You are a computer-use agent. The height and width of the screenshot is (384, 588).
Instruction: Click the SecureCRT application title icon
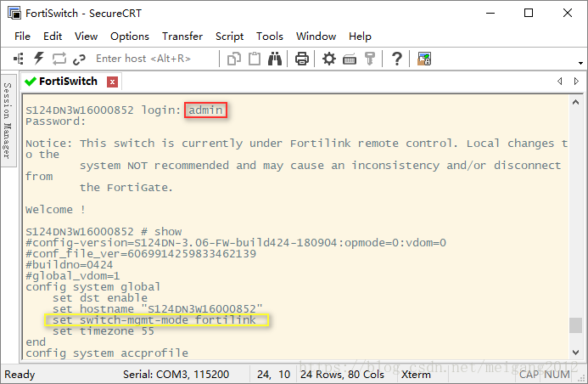coord(14,13)
